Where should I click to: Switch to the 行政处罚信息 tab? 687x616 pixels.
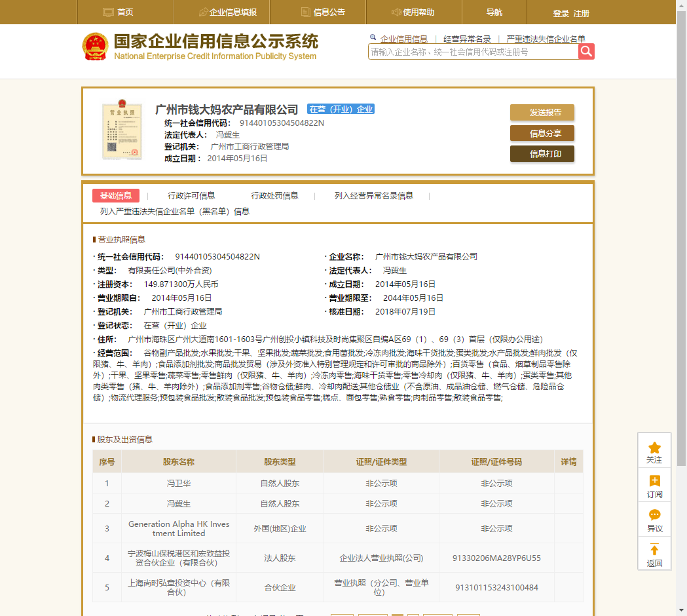(x=274, y=195)
